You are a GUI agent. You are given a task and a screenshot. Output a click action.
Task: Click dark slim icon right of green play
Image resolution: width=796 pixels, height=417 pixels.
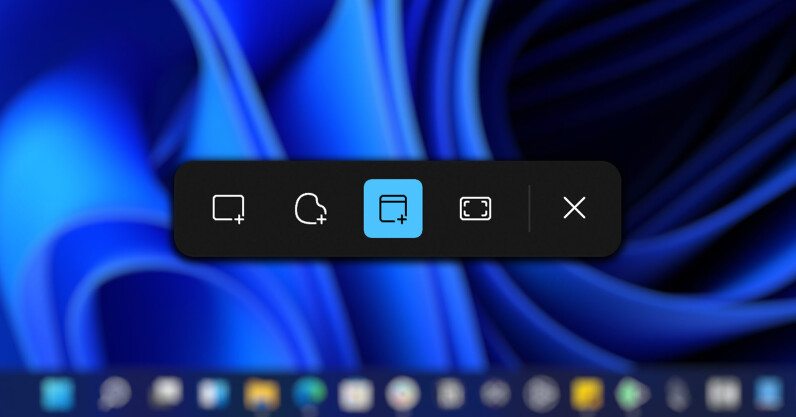(x=677, y=394)
